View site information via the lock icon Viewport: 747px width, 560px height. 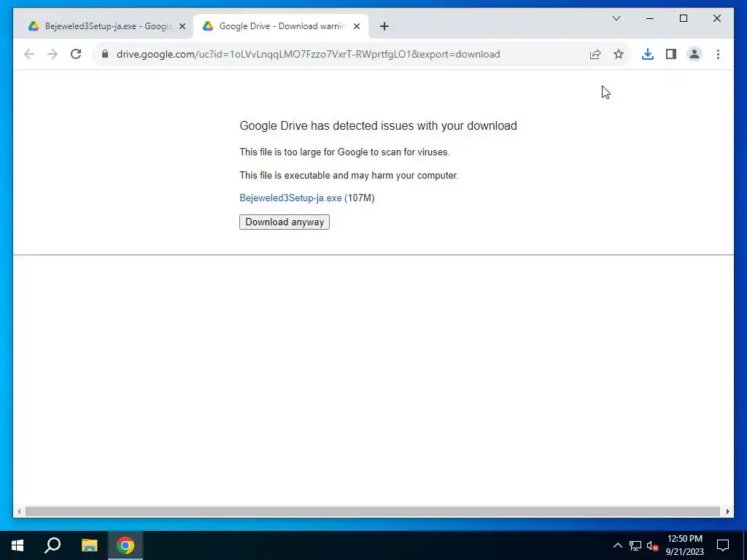click(x=105, y=54)
